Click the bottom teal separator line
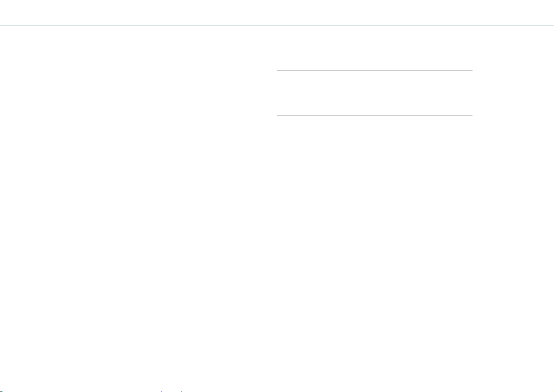Image resolution: width=555 pixels, height=392 pixels. [277, 361]
